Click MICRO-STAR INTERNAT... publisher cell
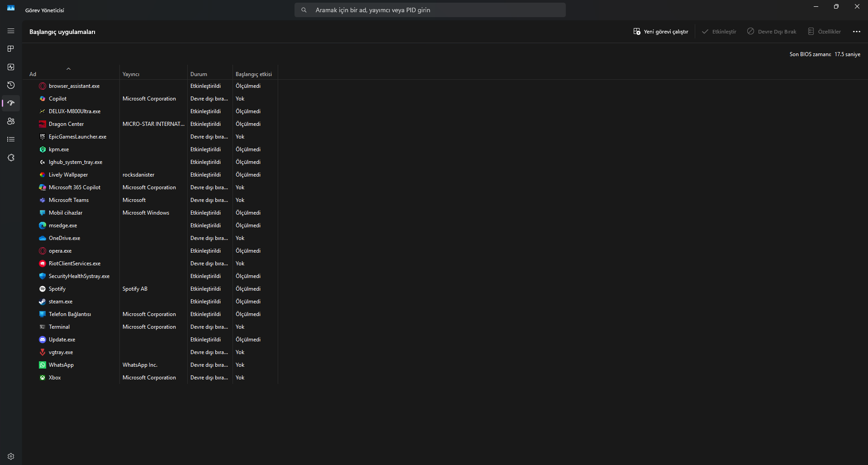Screen dimensions: 868x465 click(x=153, y=124)
